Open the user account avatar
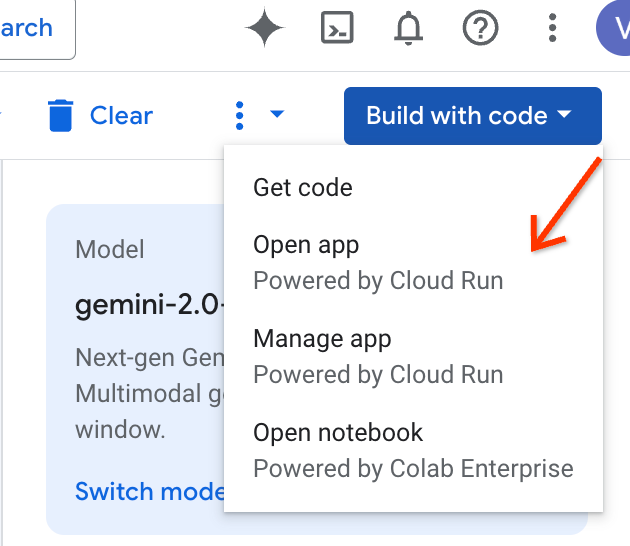 tap(614, 28)
